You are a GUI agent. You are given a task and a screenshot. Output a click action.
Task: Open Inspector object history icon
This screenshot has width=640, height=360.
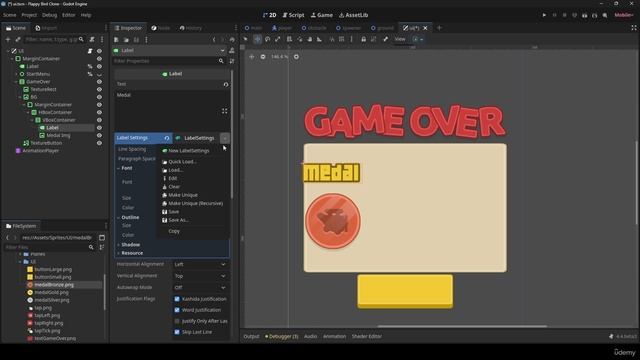tap(232, 40)
